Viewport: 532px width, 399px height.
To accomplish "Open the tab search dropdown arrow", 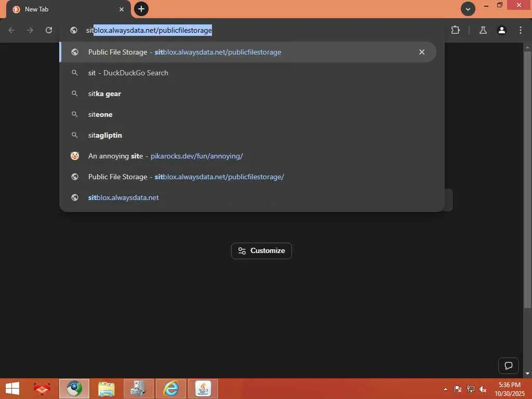I will point(468,9).
